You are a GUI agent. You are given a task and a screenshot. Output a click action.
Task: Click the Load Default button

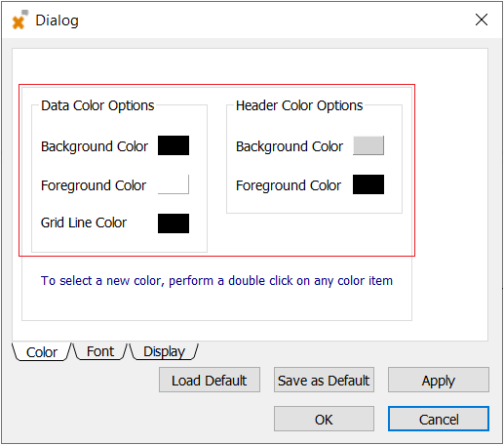tap(210, 380)
